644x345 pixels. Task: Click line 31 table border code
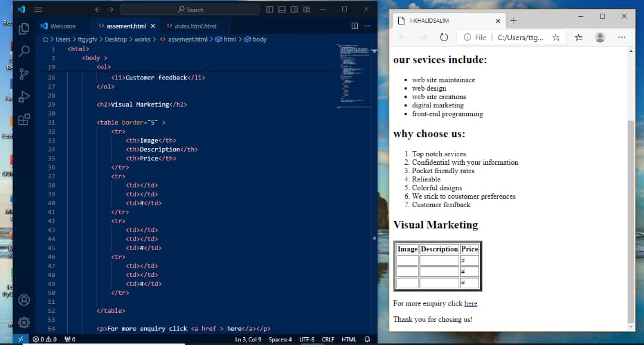point(131,122)
